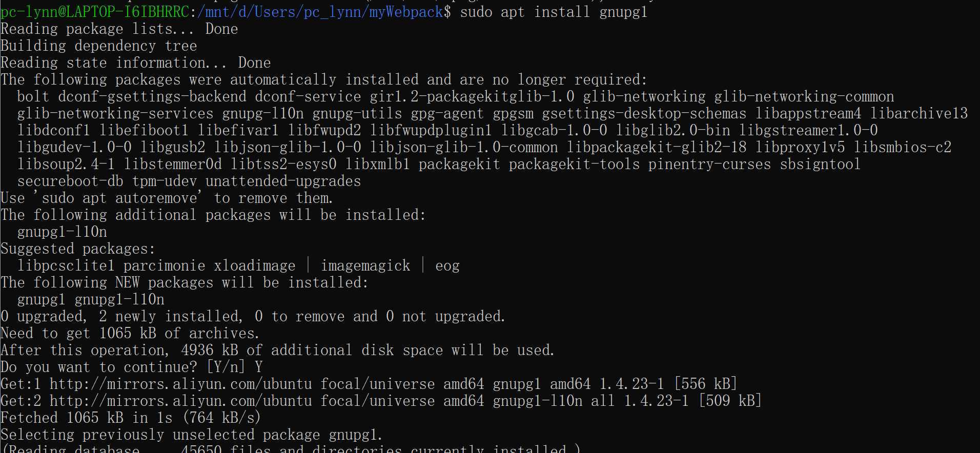Viewport: 980px width, 453px height.
Task: Click the 'Selecting previously unselected package gnupg1.' line
Action: 191,435
